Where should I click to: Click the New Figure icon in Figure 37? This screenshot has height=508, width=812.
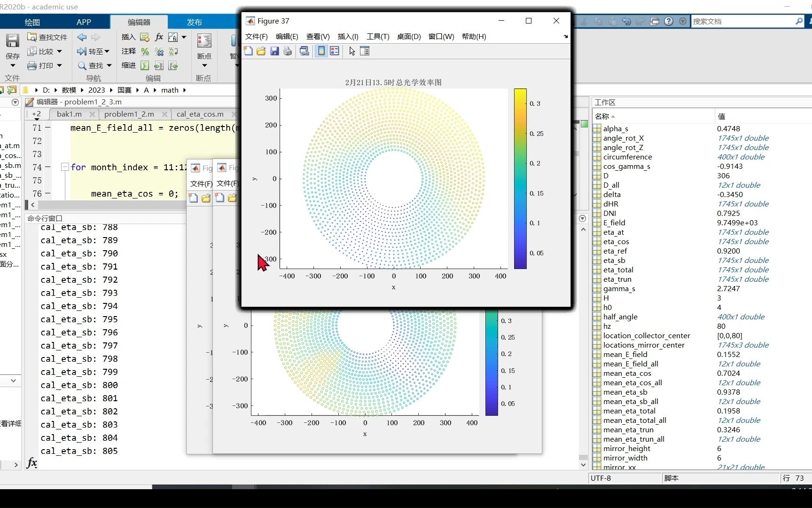pyautogui.click(x=248, y=51)
